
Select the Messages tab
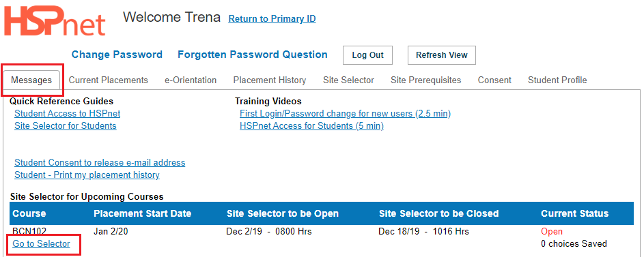point(31,80)
